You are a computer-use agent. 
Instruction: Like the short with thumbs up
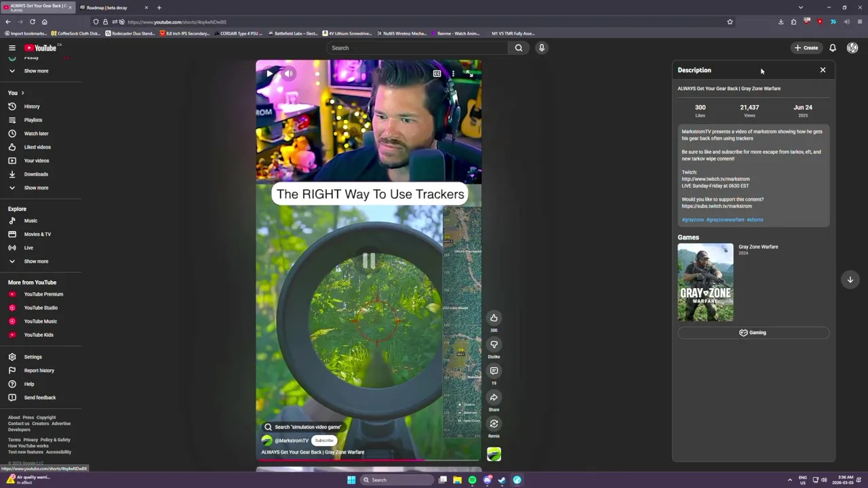[x=494, y=318]
